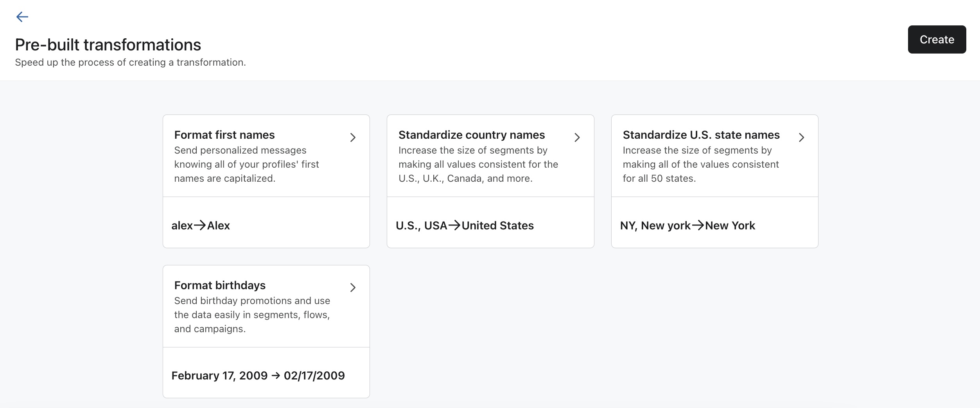Click the country names card description text

click(478, 164)
